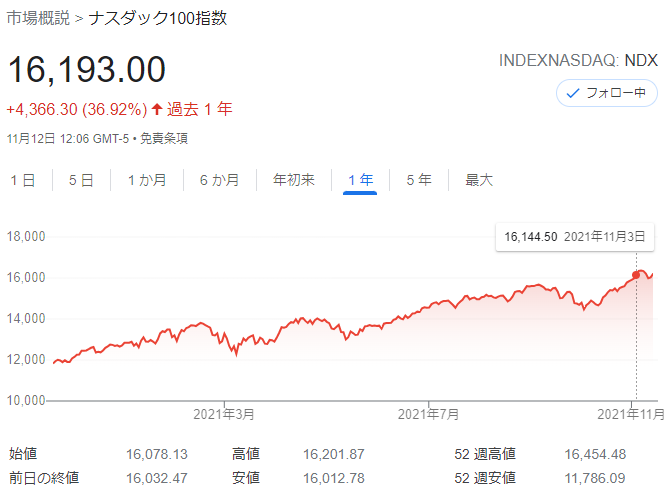Screen dimensions: 669x499
Task: Click the red up-arrow change icon
Action: pyautogui.click(x=157, y=109)
